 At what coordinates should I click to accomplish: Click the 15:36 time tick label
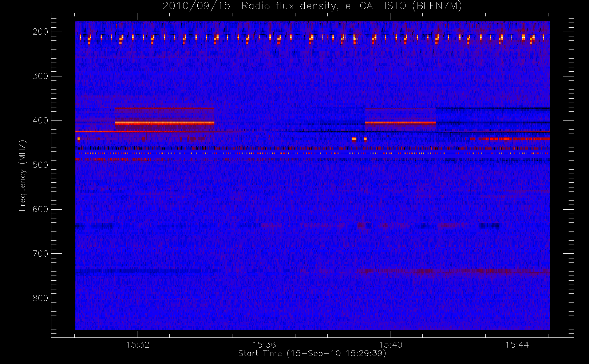(264, 345)
